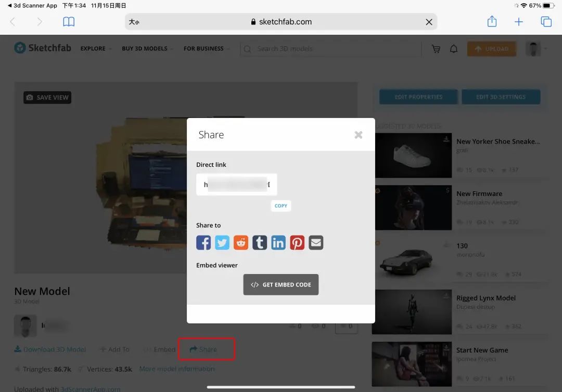This screenshot has width=562, height=392.
Task: Select 'New Firmware' title text
Action: pos(479,194)
